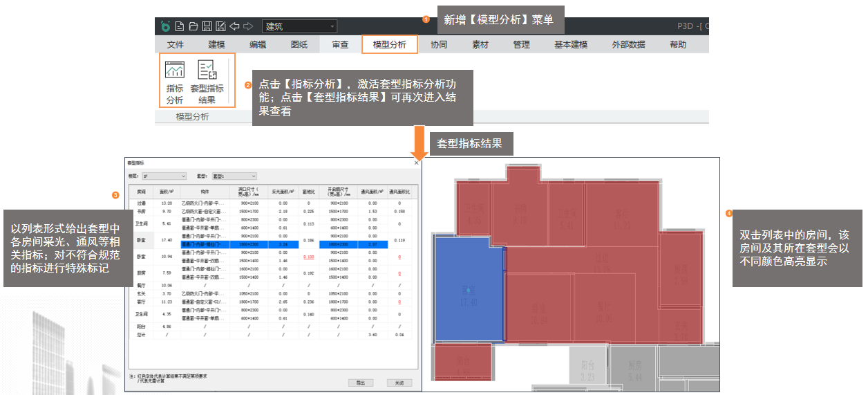Select the 餐厅 room row

[270, 285]
